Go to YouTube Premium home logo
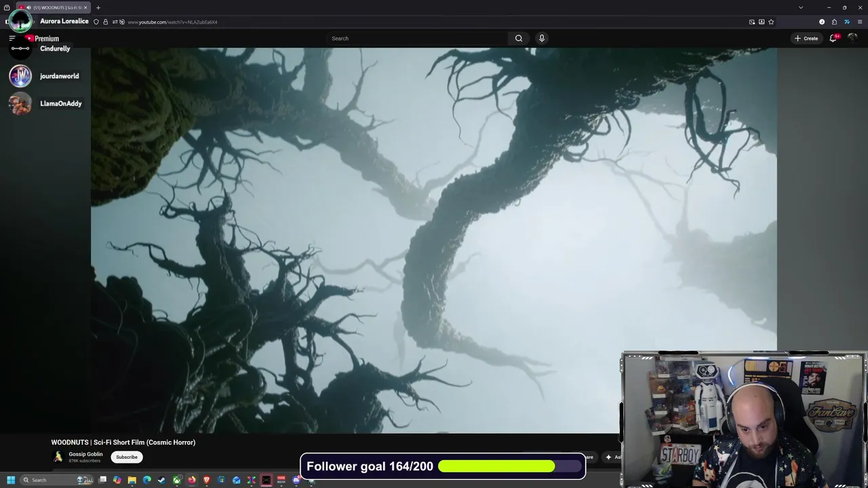This screenshot has height=488, width=868. [x=42, y=39]
